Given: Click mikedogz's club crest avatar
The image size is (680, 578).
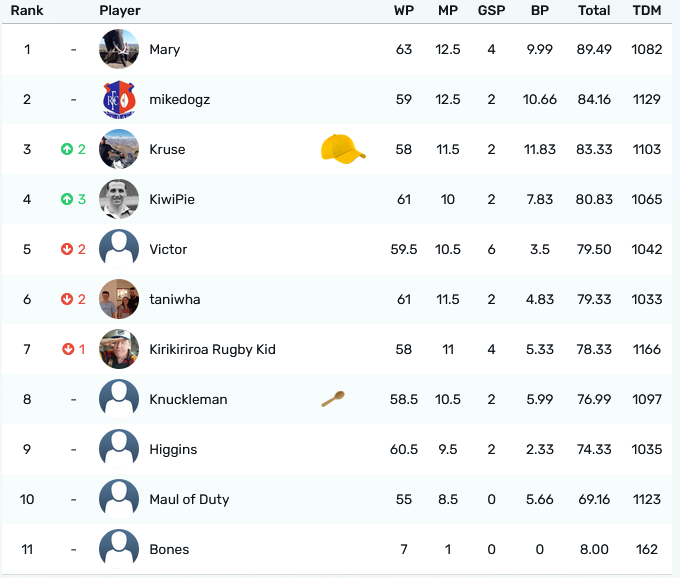Looking at the screenshot, I should [119, 99].
